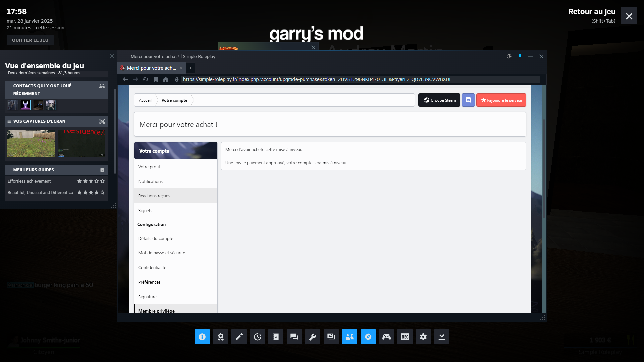Image resolution: width=644 pixels, height=362 pixels.
Task: Open a new browser tab with plus
Action: coord(190,68)
